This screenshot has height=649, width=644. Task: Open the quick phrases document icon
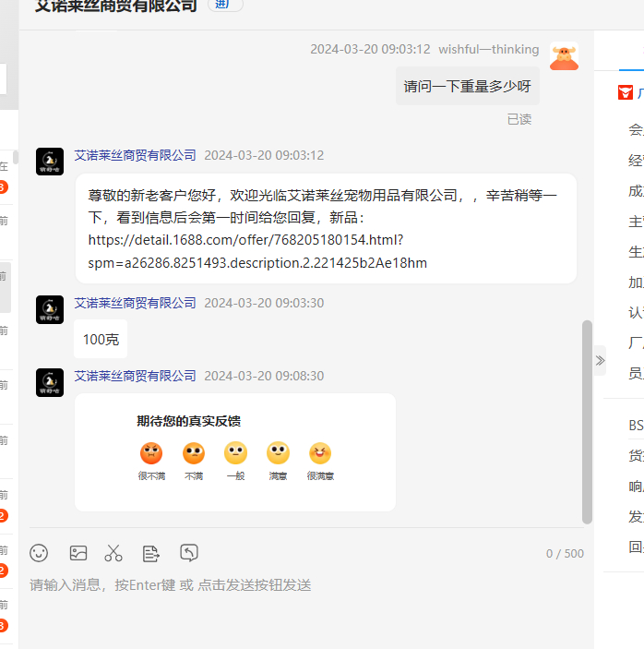(x=151, y=553)
